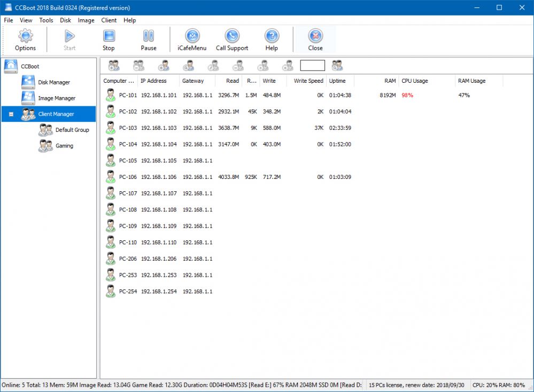Open Disk Manager
Viewport: 534px width, 392px height.
pyautogui.click(x=53, y=82)
